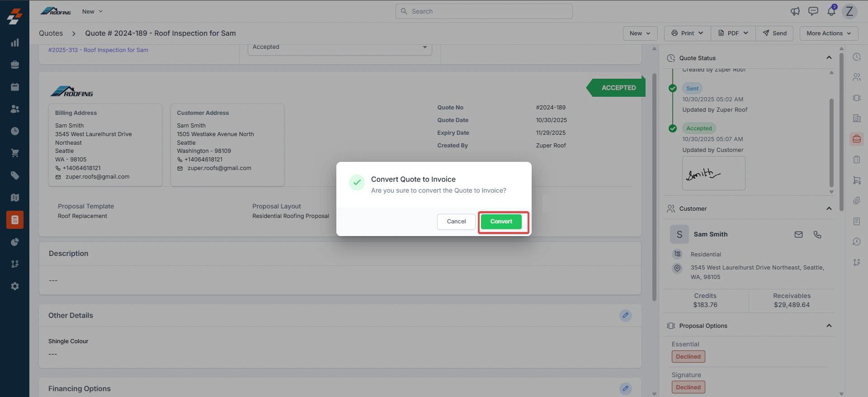Click the Sam Smith customer name
The height and width of the screenshot is (397, 868).
coord(711,234)
